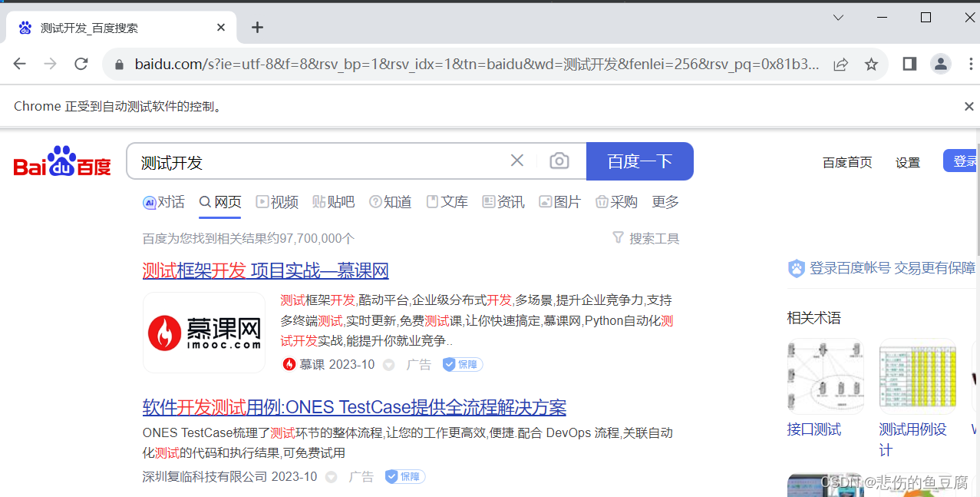Switch to the 采购 tab
The height and width of the screenshot is (497, 980).
pyautogui.click(x=617, y=202)
